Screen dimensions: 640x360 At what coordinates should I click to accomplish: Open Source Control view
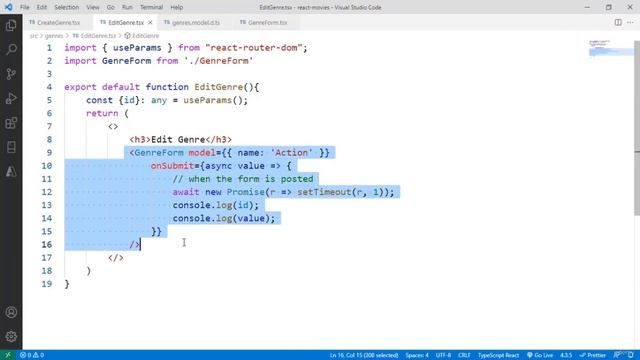tap(11, 74)
